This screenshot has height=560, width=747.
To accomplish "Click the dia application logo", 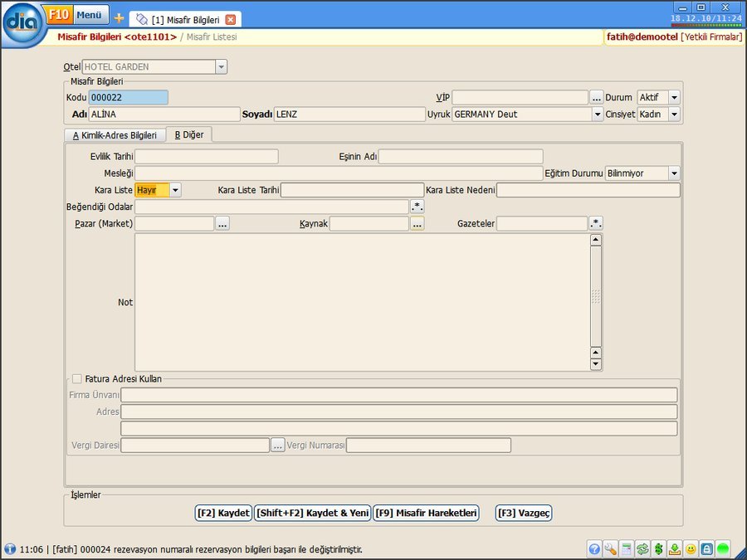I will tap(23, 23).
